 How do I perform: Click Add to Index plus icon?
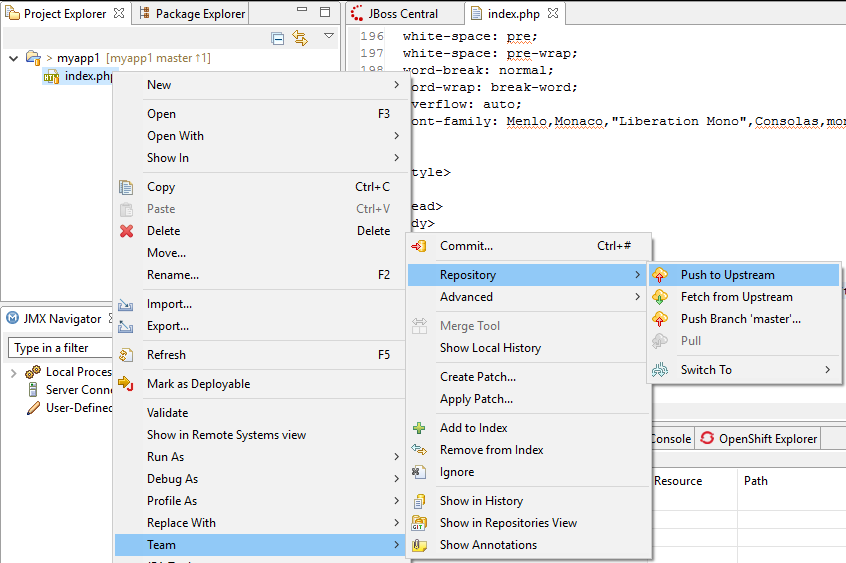(419, 428)
